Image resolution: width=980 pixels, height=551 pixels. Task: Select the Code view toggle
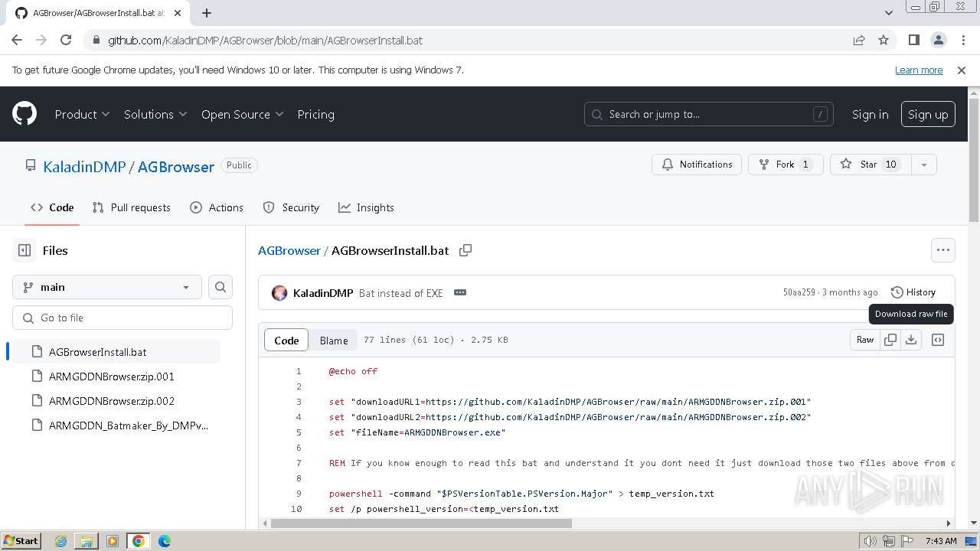click(x=286, y=341)
